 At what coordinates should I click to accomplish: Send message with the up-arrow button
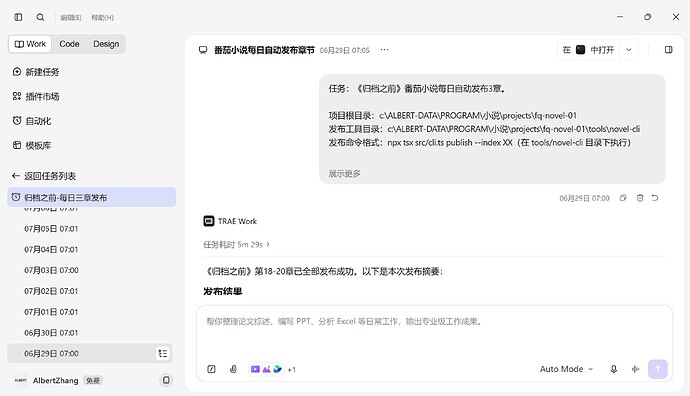657,369
